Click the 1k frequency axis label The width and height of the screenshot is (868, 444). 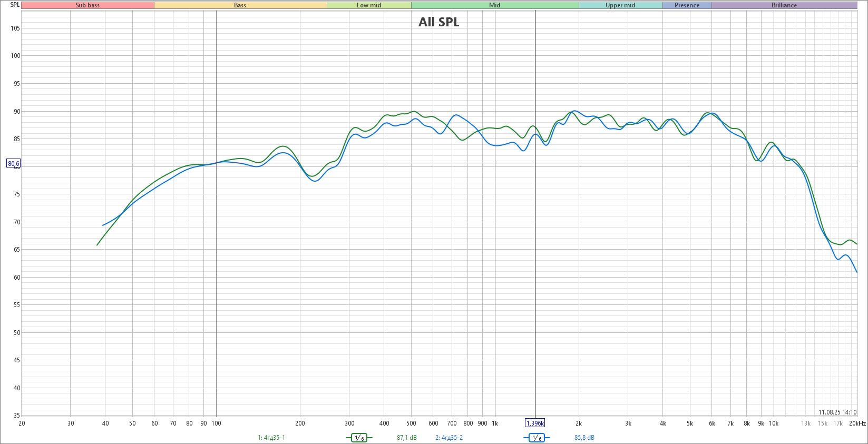pyautogui.click(x=495, y=423)
